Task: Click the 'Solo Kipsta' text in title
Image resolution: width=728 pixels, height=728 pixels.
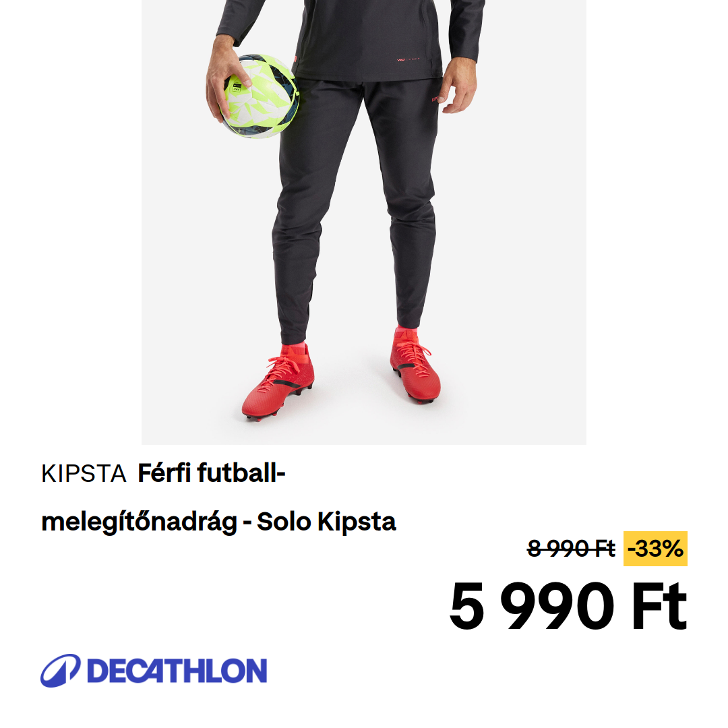Action: [x=326, y=522]
